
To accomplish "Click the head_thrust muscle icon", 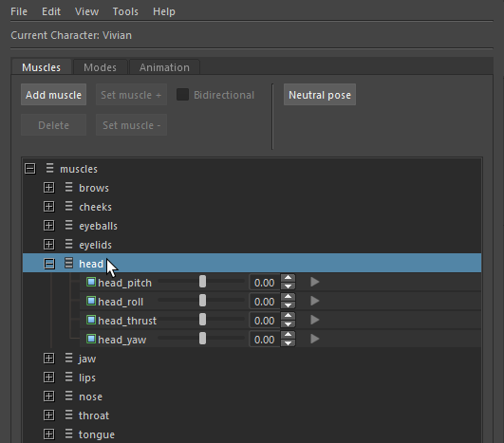I will pos(91,321).
